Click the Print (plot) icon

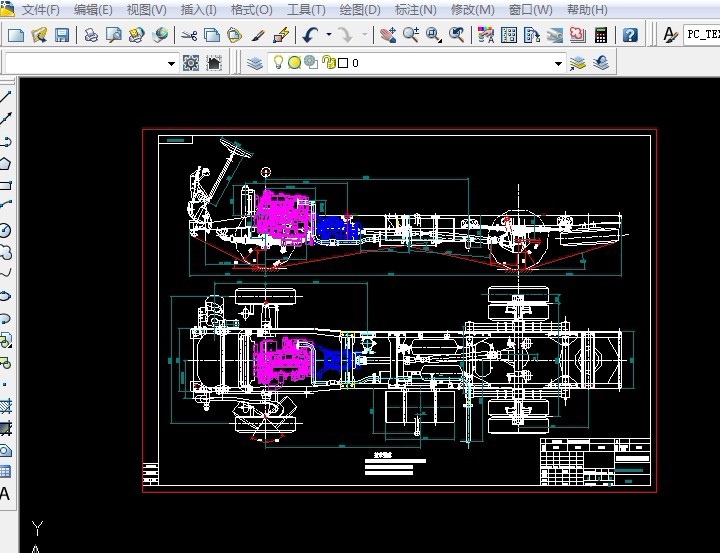click(91, 35)
